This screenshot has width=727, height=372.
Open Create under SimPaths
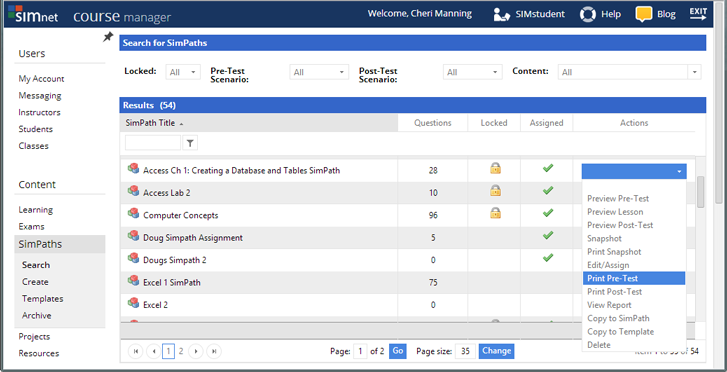pos(35,282)
